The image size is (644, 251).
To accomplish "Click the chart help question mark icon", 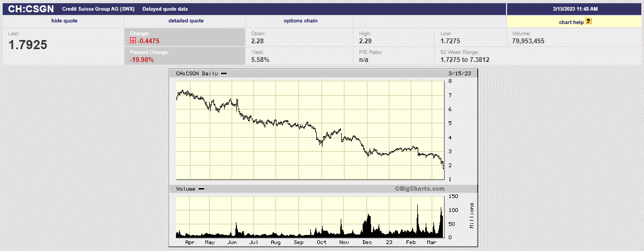I will [588, 21].
